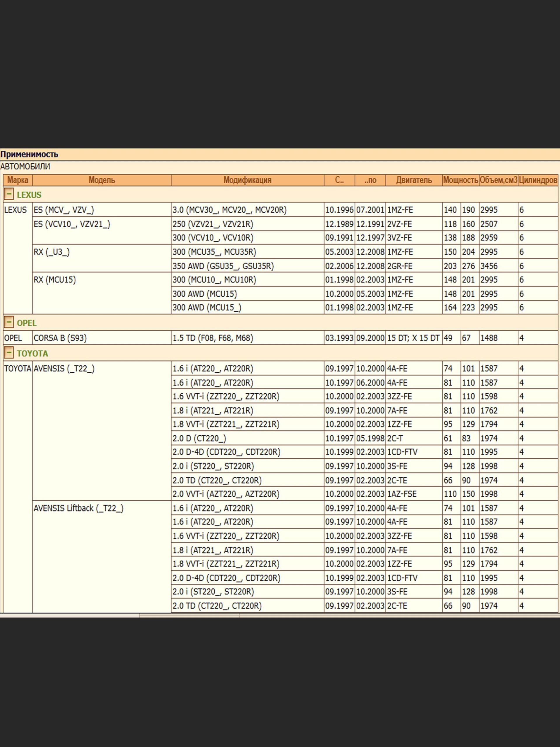Click the Цилиндров column header
Viewport: 560px width, 747px height.
(x=538, y=180)
